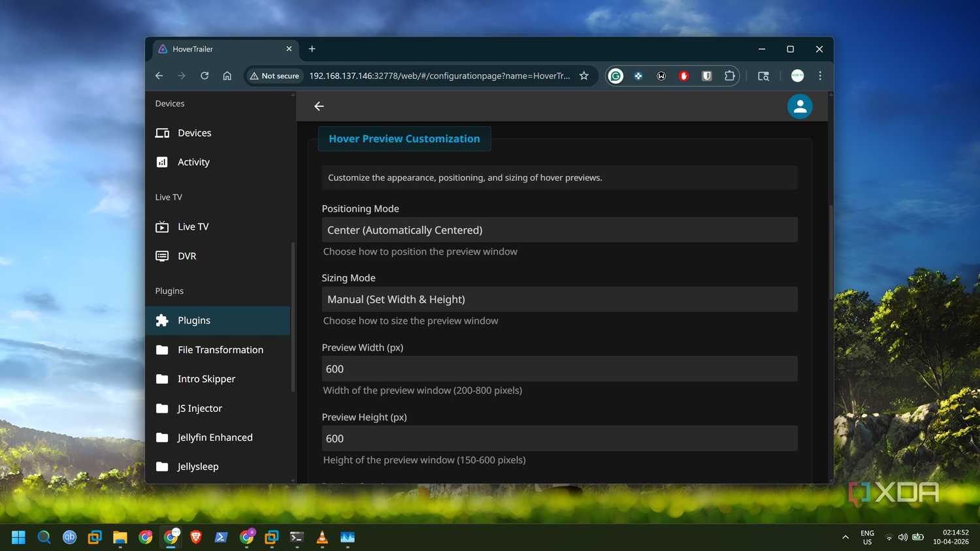Click the browser home icon
Screen dimensions: 980x551
(227, 76)
